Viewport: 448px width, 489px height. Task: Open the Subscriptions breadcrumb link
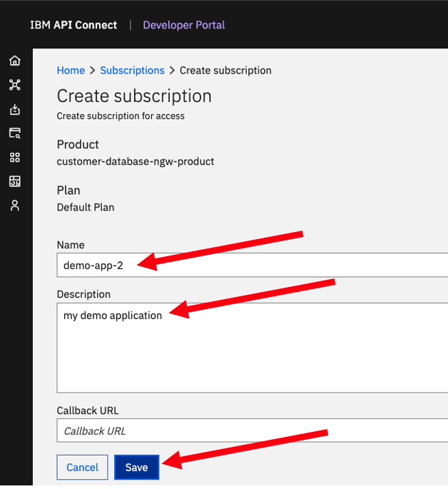click(x=132, y=71)
